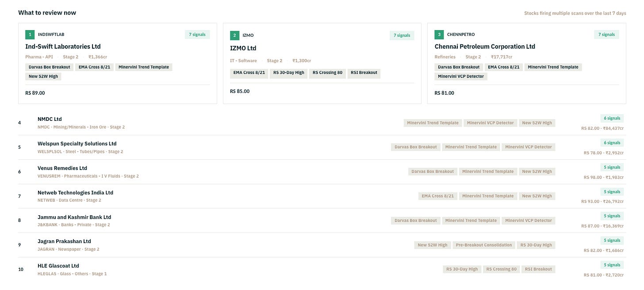Click RSI Breakout tag in HLE Glascoat row
The image size is (644, 290).
538,269
